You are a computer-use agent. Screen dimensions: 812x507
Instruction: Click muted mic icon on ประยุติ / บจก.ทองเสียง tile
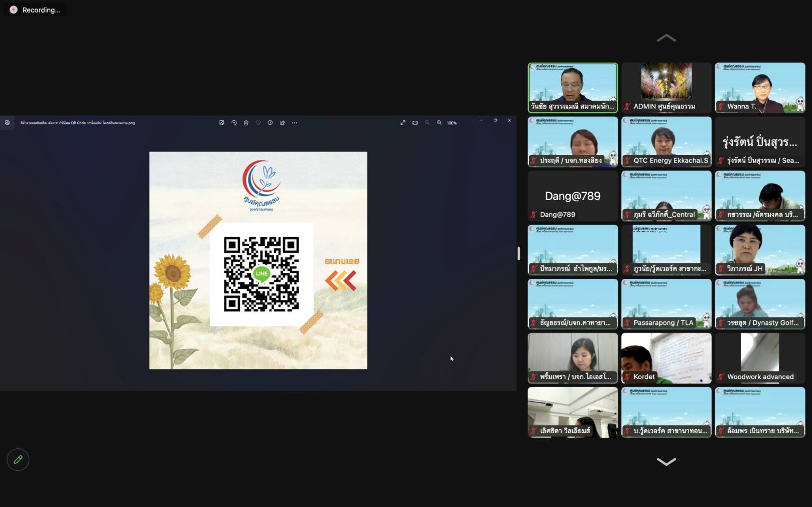point(534,160)
